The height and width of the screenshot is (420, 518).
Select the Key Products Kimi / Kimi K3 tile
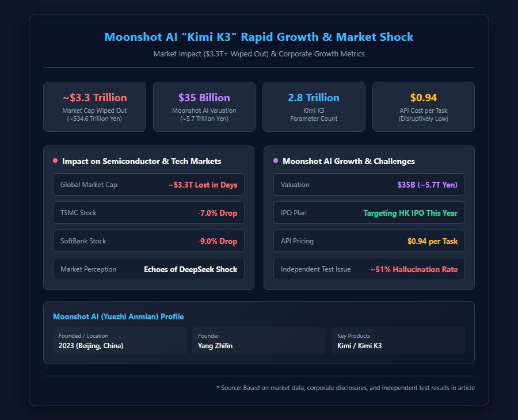click(398, 341)
